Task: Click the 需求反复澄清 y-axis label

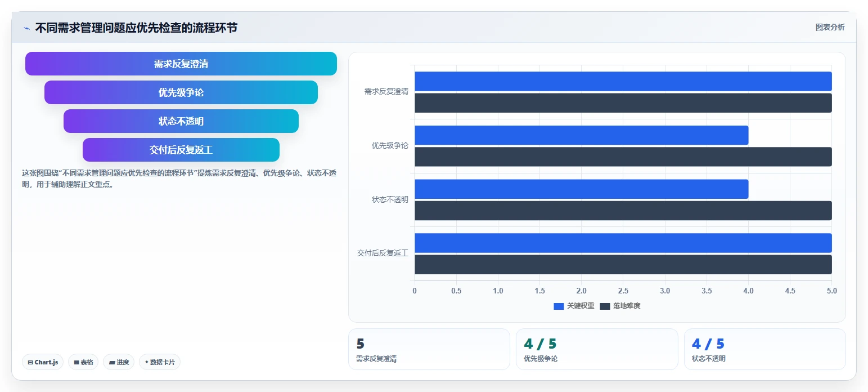Action: pos(386,91)
